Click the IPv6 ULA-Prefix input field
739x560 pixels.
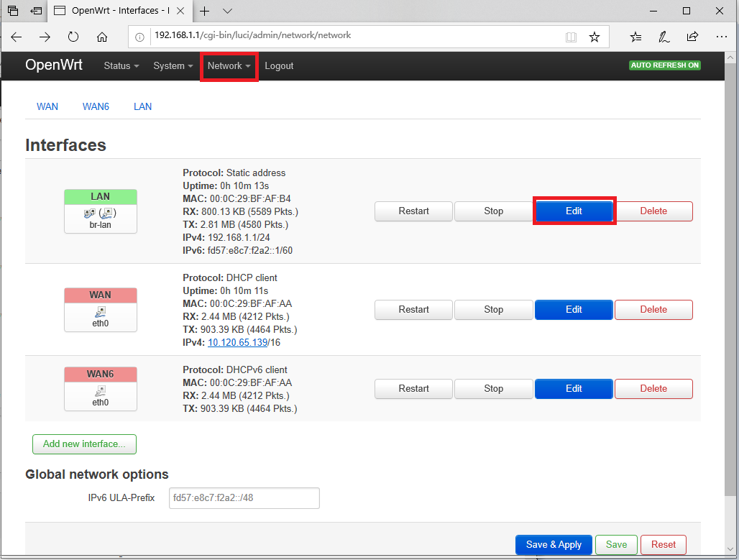pos(244,497)
